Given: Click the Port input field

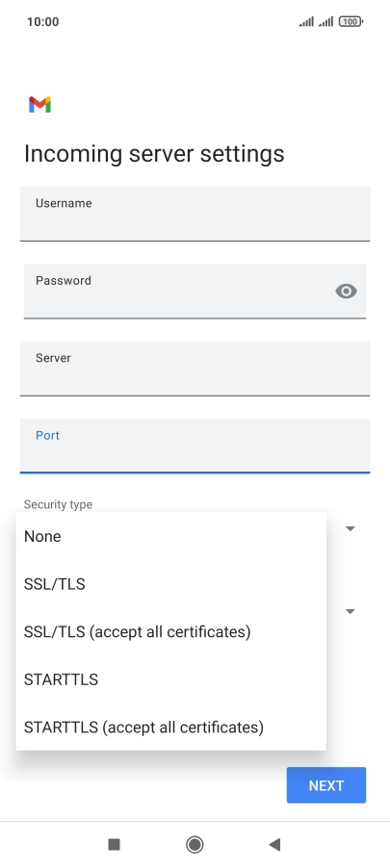Looking at the screenshot, I should pyautogui.click(x=195, y=447).
